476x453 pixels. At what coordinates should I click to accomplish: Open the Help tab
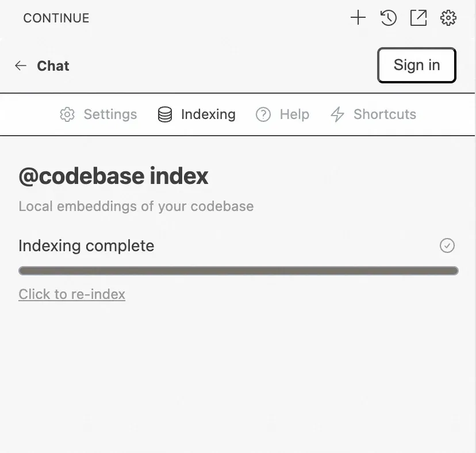(294, 114)
